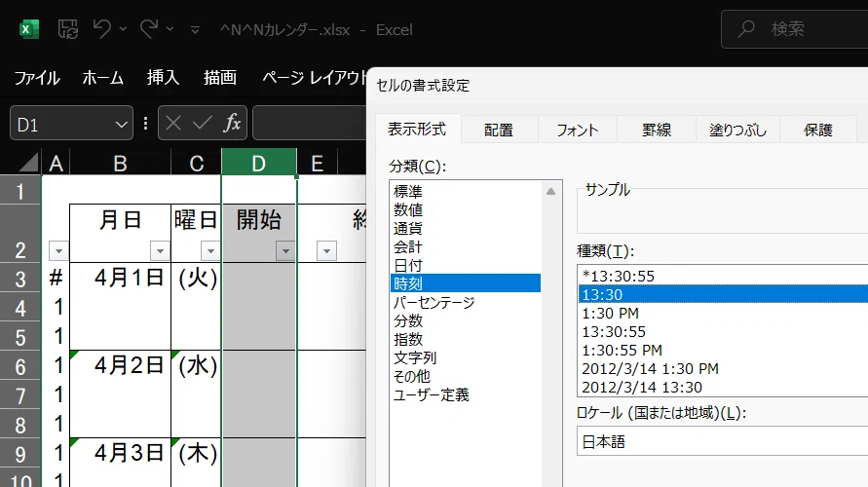Image resolution: width=868 pixels, height=487 pixels.
Task: Open filter dropdown in column A
Action: click(58, 251)
